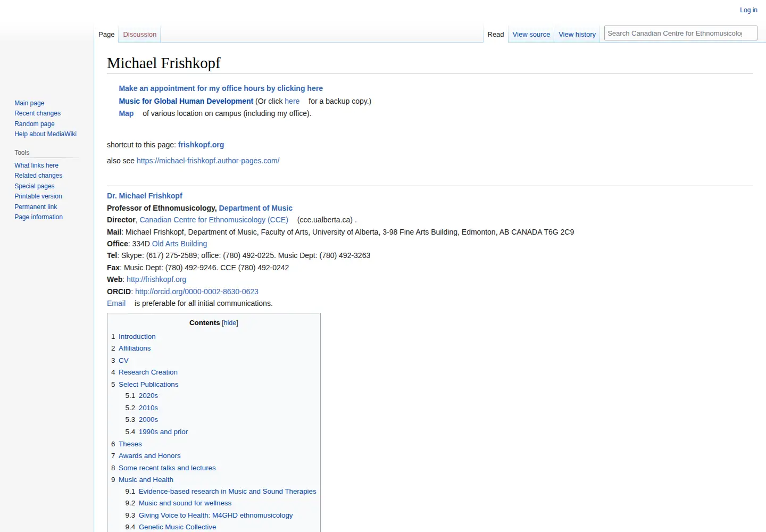Image resolution: width=766 pixels, height=532 pixels.
Task: Jump to Theses section
Action: click(x=130, y=444)
